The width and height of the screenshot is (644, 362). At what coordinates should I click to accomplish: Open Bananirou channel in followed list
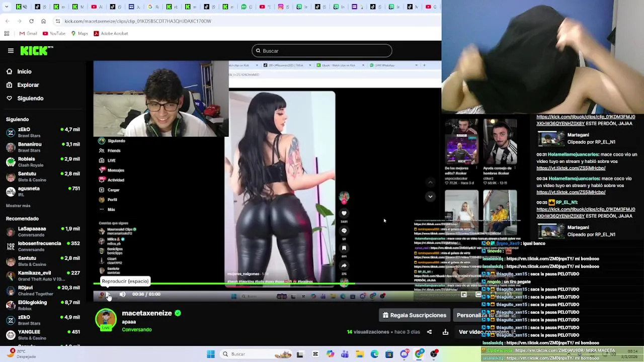[x=43, y=147]
